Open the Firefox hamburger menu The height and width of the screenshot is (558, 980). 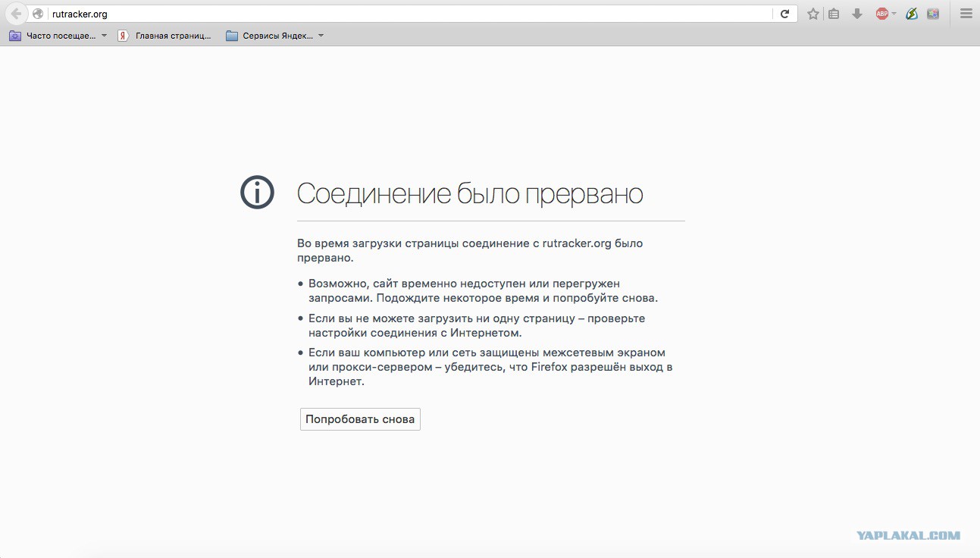966,14
